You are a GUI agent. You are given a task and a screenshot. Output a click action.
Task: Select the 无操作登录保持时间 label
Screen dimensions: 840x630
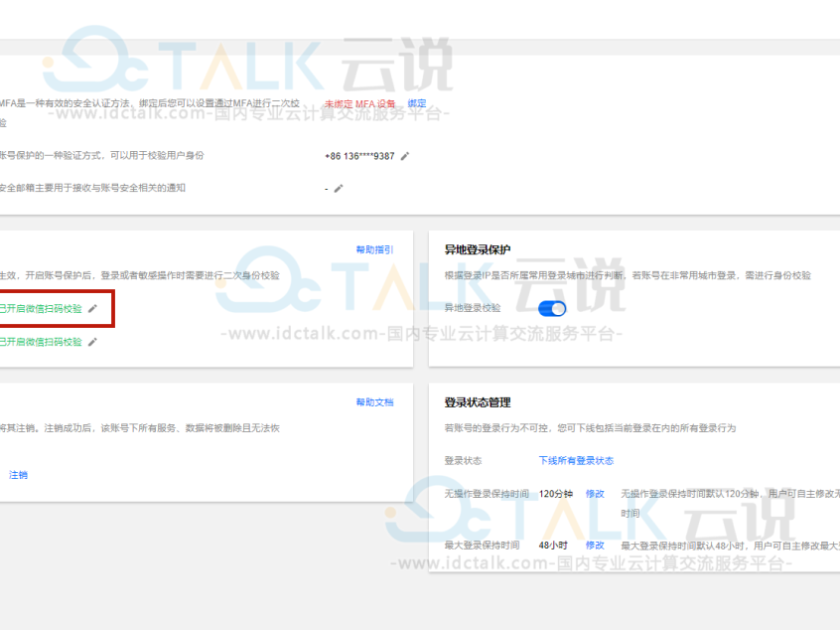click(487, 494)
